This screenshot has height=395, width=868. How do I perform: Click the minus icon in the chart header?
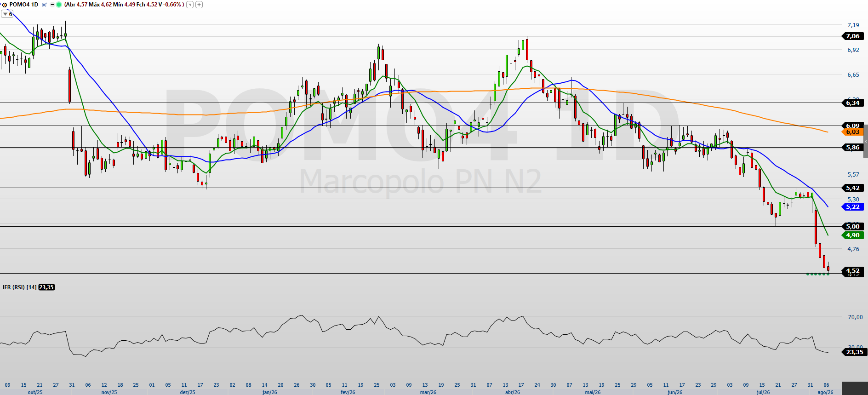[52, 5]
